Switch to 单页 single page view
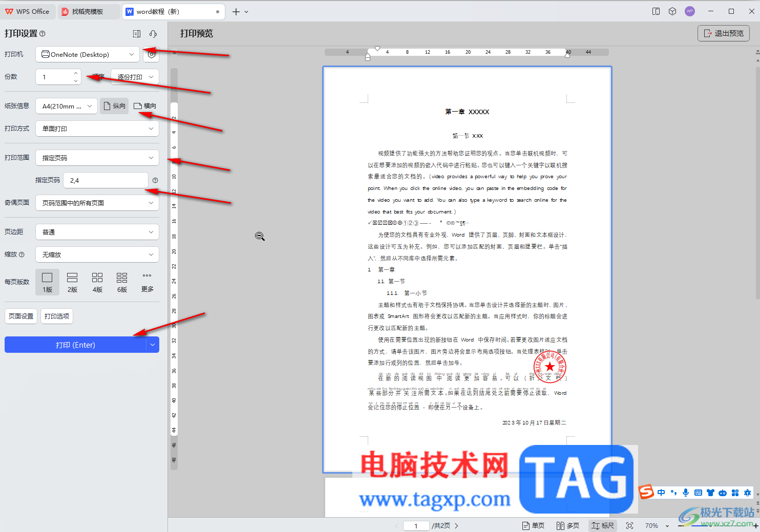The width and height of the screenshot is (760, 532). coord(533,526)
